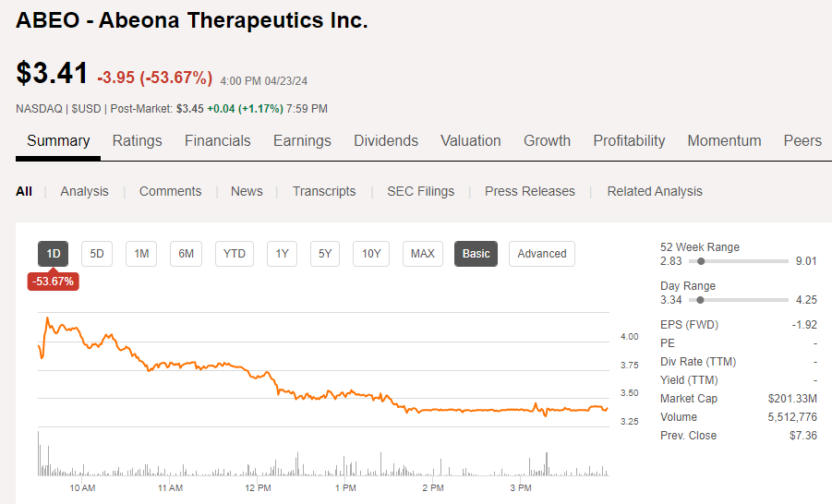Open SEC Filings section
This screenshot has height=504, width=832.
click(420, 191)
